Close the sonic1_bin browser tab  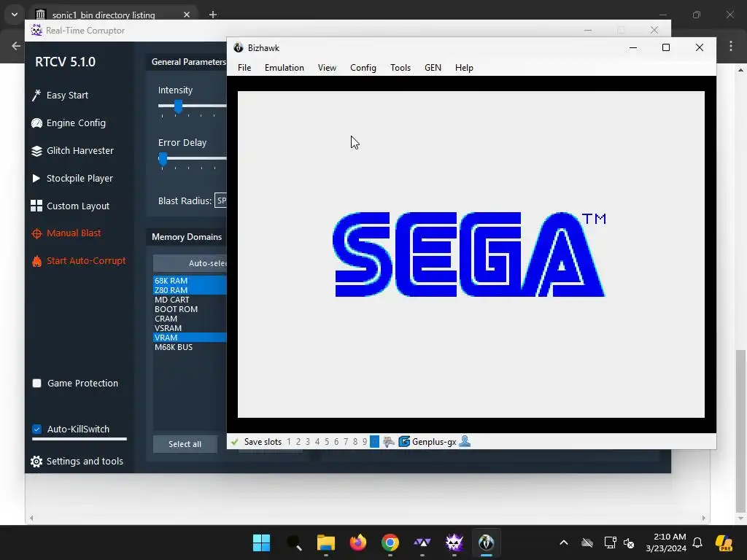(x=187, y=15)
